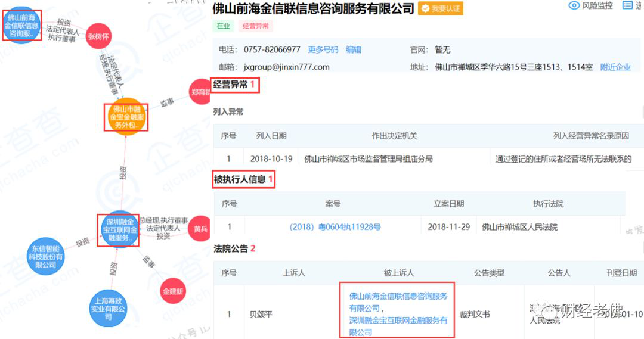Image resolution: width=644 pixels, height=339 pixels.
Task: Click the 投资 edge label near 东信智能
Action: pyautogui.click(x=82, y=242)
